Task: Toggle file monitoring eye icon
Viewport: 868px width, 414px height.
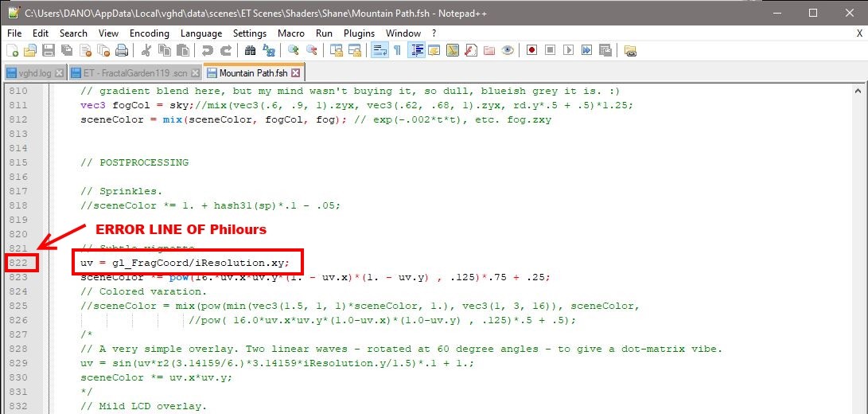Action: coord(508,50)
